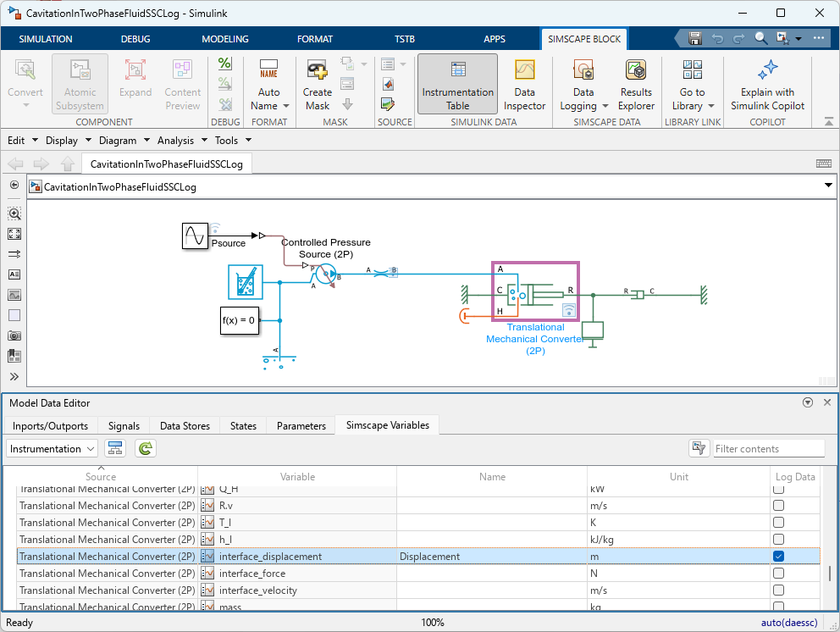The width and height of the screenshot is (840, 632).
Task: Sort by the Unit column header
Action: pyautogui.click(x=679, y=477)
